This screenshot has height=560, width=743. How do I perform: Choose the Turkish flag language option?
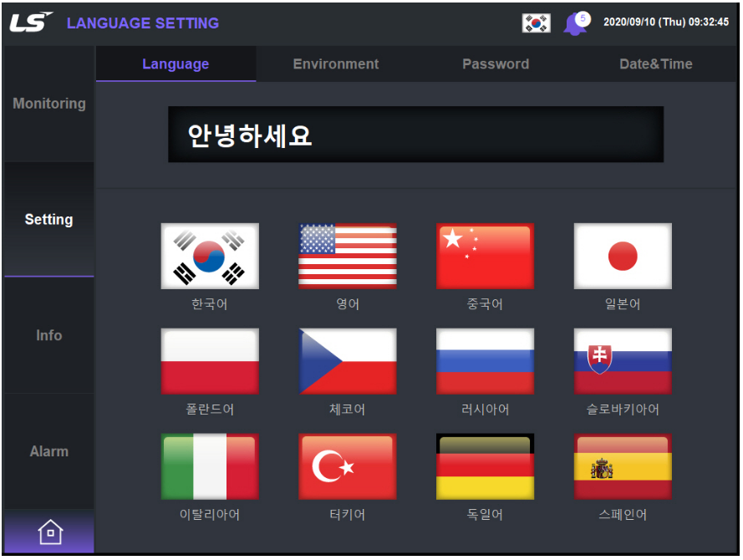(348, 466)
